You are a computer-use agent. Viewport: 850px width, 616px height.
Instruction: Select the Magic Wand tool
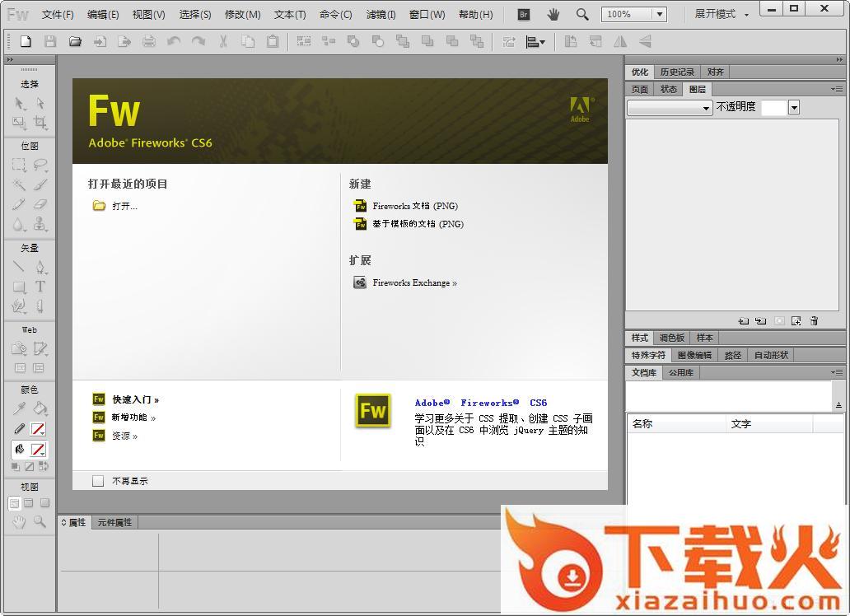point(19,184)
